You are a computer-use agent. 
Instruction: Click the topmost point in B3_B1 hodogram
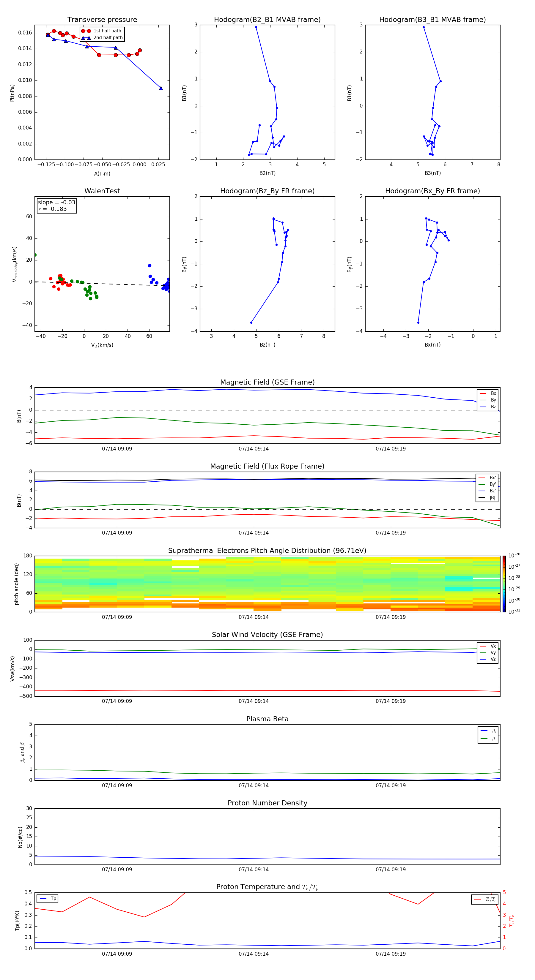click(424, 27)
